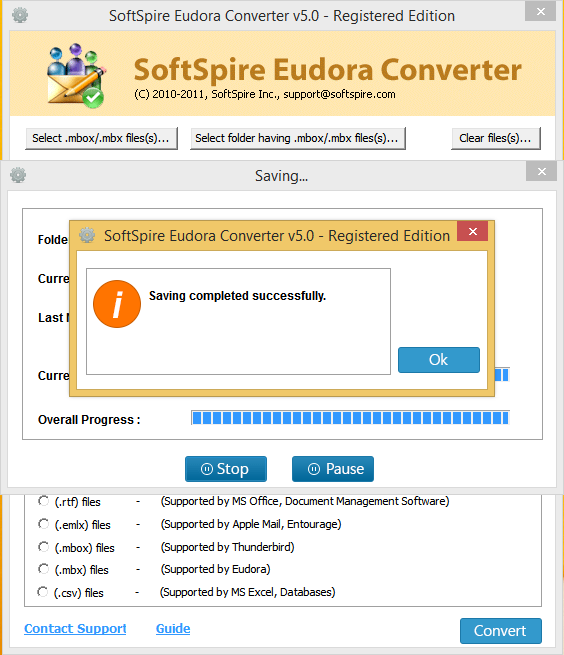Close the message dialog with red X
Screen dimensions: 564x655
(x=473, y=231)
